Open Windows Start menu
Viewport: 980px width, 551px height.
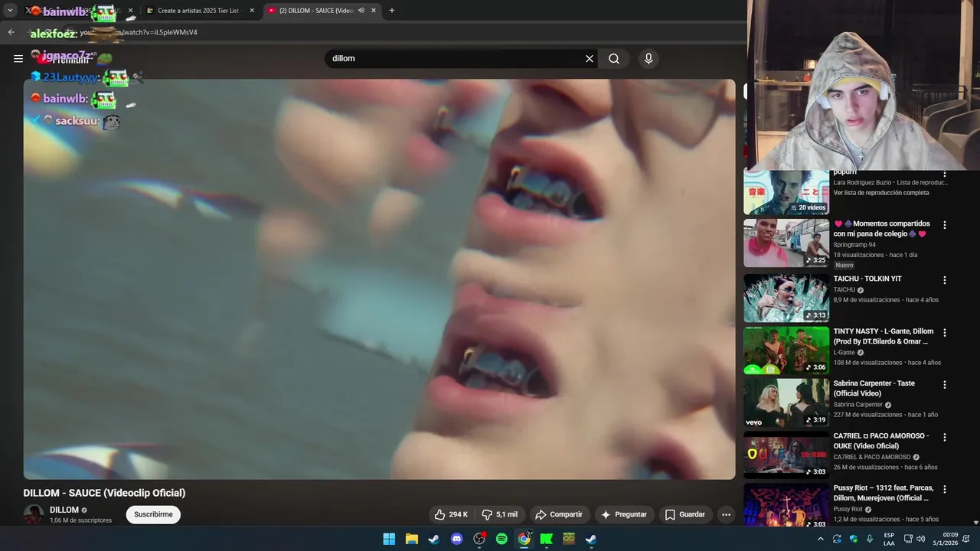(389, 539)
